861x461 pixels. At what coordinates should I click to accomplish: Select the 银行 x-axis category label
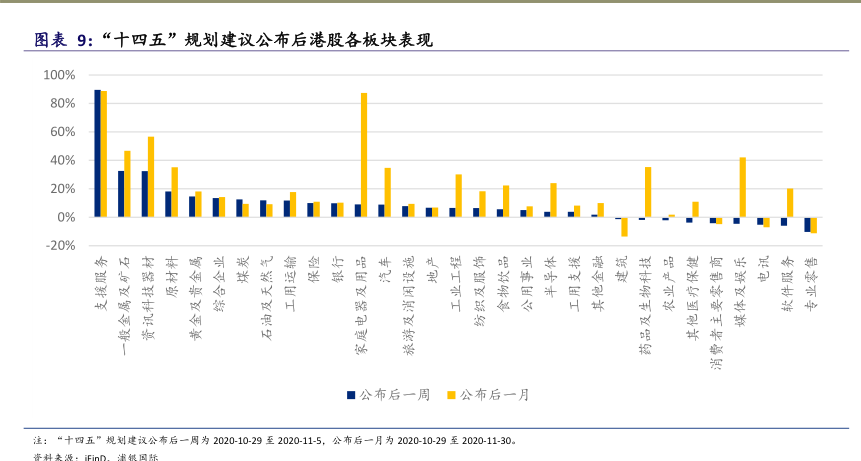tap(338, 272)
